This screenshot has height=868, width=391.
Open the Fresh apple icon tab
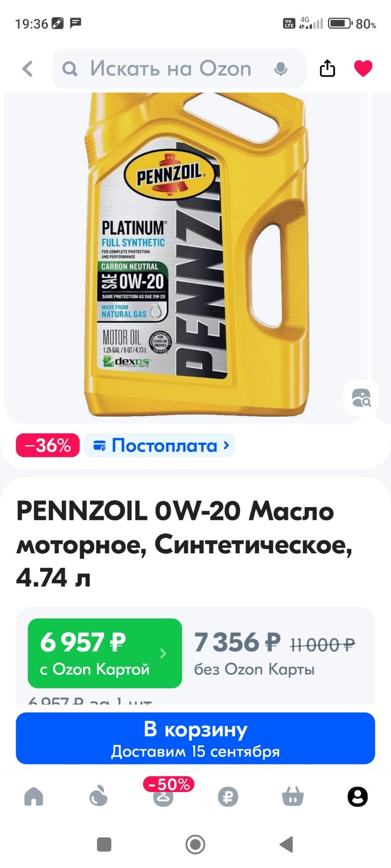[98, 796]
